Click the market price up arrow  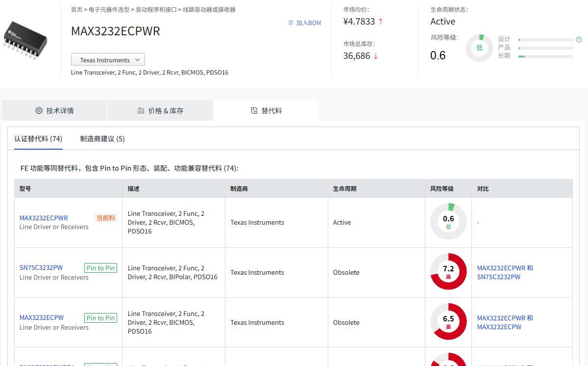tap(381, 22)
